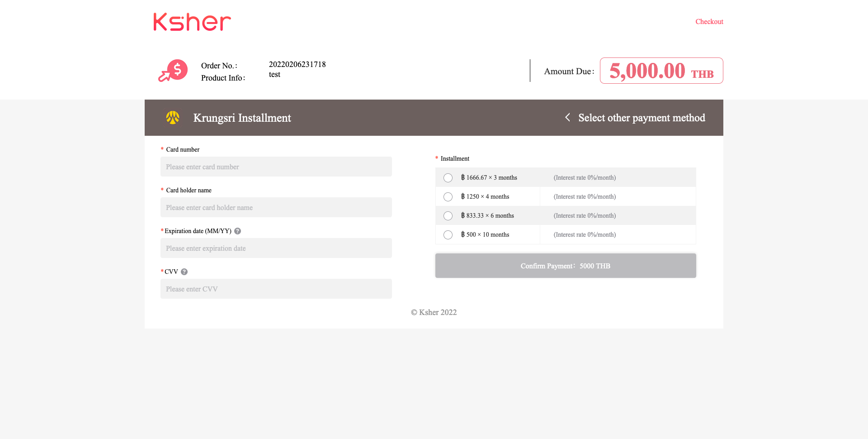Select the 1250 × 4 months installment
This screenshot has height=439, width=868.
pyautogui.click(x=448, y=197)
